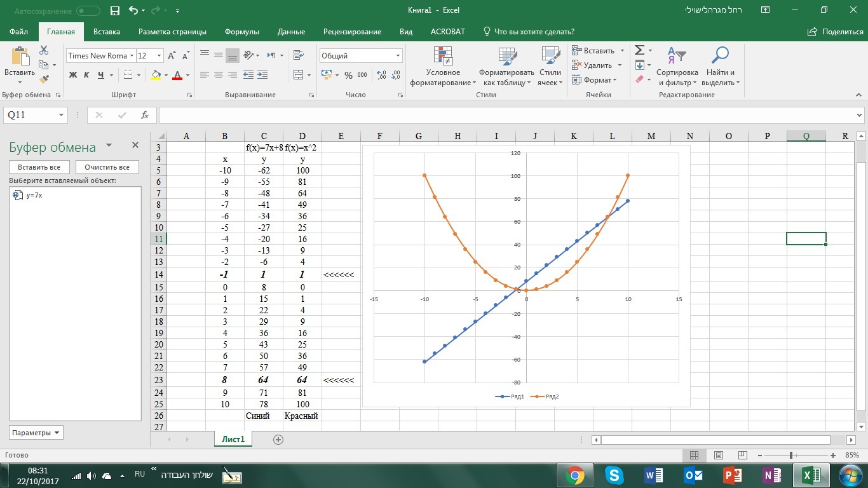868x488 pixels.
Task: Expand the formula bar
Action: click(860, 115)
